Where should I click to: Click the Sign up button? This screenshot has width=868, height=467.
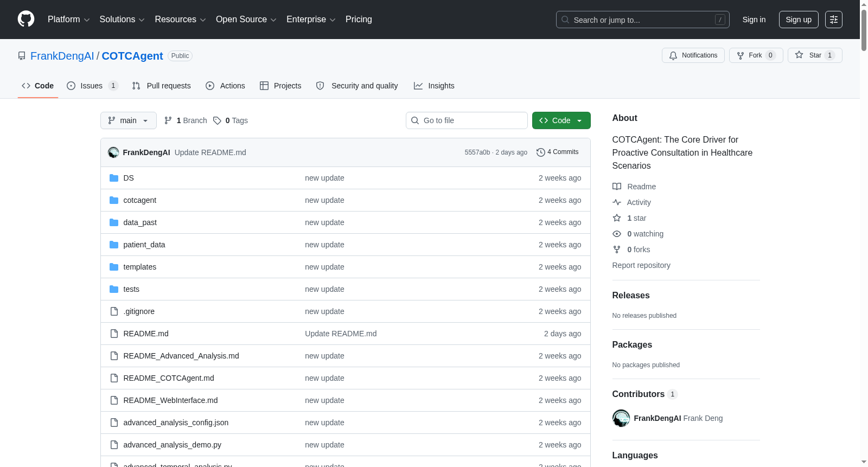[x=799, y=20]
